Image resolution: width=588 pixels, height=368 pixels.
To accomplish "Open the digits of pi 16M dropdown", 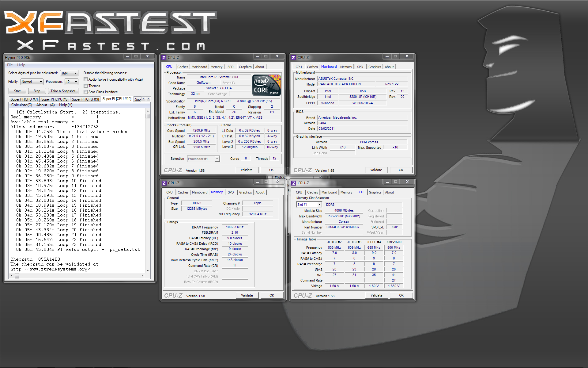I will (x=69, y=73).
